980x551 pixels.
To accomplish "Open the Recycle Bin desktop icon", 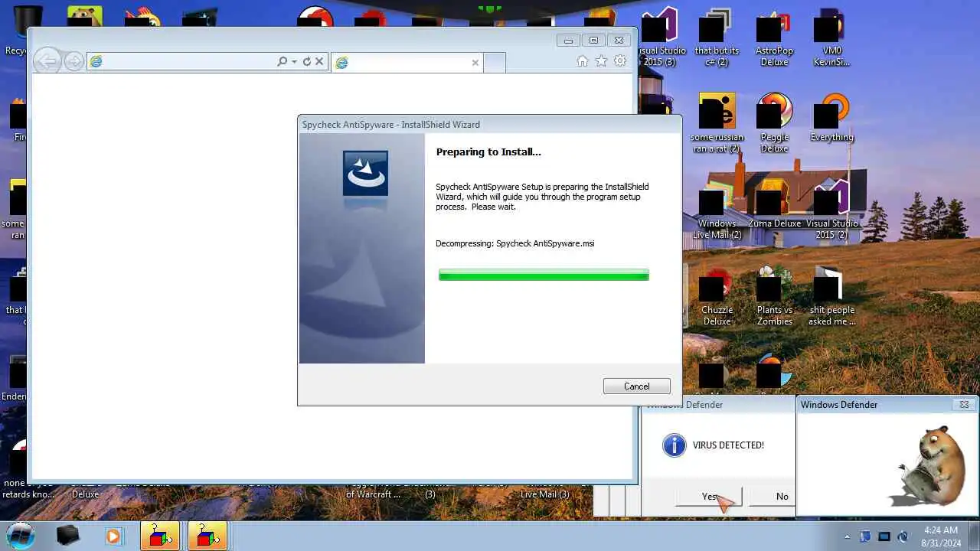I will point(15,31).
